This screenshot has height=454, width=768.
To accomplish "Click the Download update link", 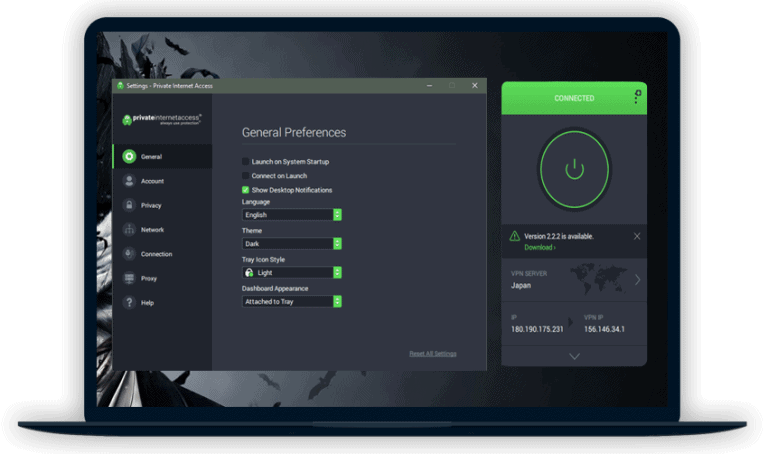I will (539, 247).
